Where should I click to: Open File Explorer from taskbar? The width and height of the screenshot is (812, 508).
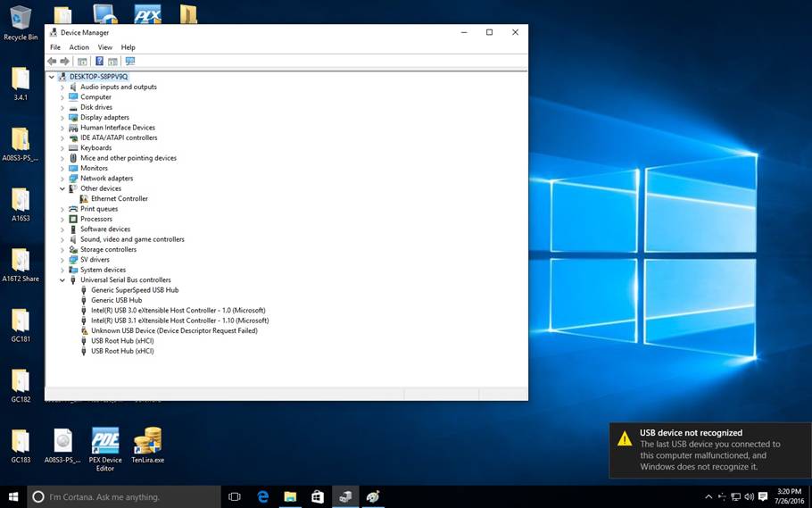(291, 496)
